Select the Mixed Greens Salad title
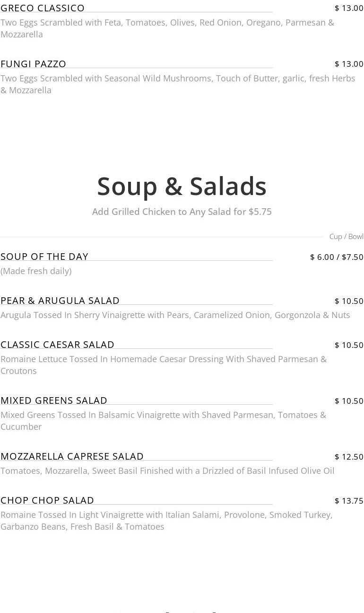364x613 pixels. [54, 400]
